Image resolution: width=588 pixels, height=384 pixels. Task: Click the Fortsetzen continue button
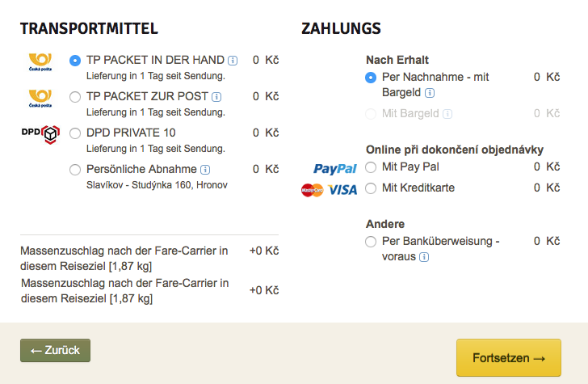tap(508, 357)
